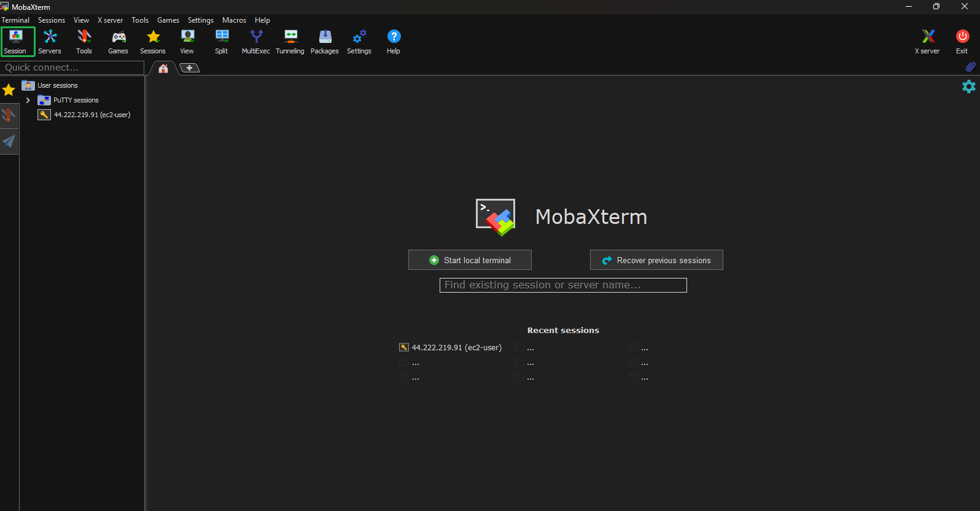The width and height of the screenshot is (980, 511).
Task: Open the Sessions menu
Action: 52,20
